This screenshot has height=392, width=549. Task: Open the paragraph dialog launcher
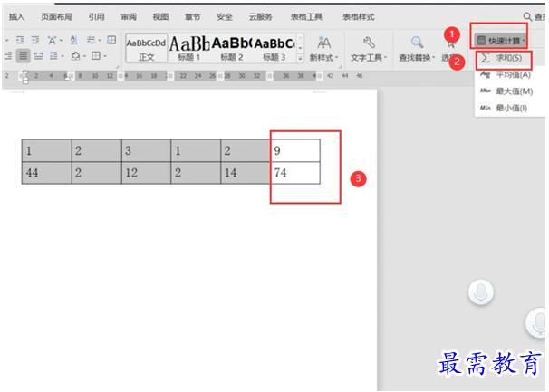pyautogui.click(x=117, y=66)
